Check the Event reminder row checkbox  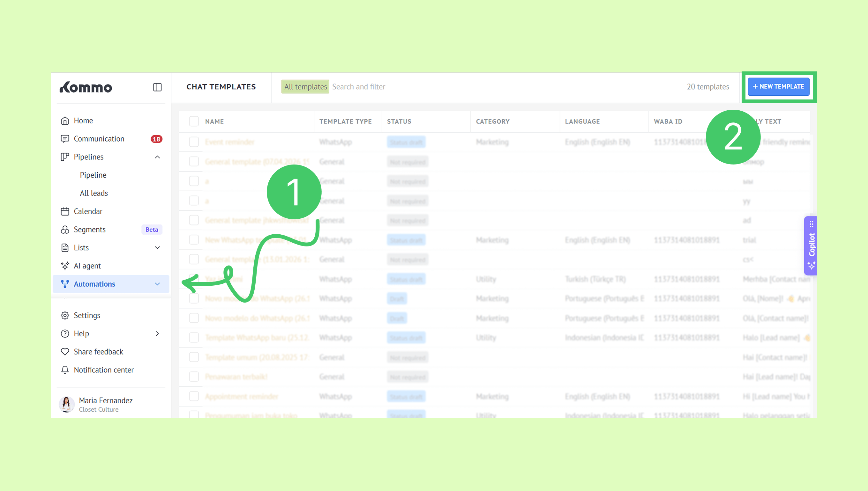[x=194, y=142]
